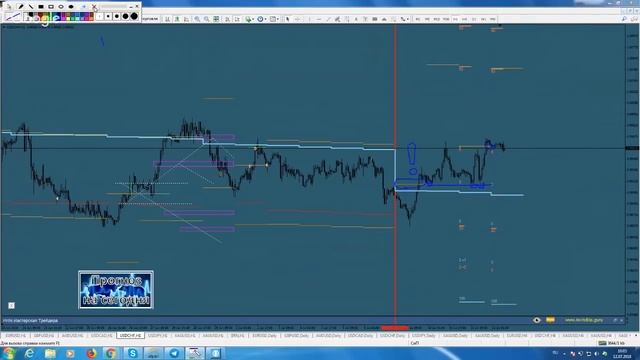Toggle chart auto scroll
The height and width of the screenshot is (360, 640).
227,19
